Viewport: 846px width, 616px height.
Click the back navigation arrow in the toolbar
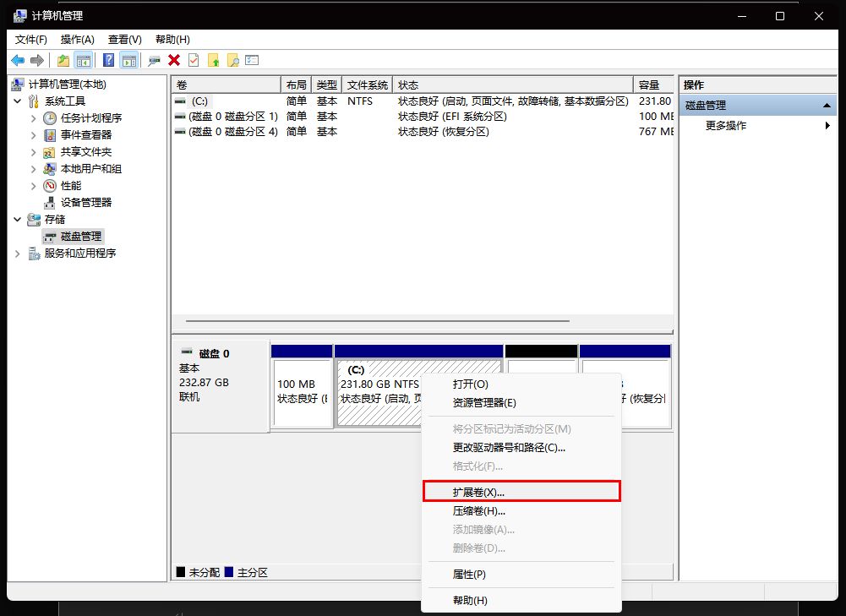point(17,60)
